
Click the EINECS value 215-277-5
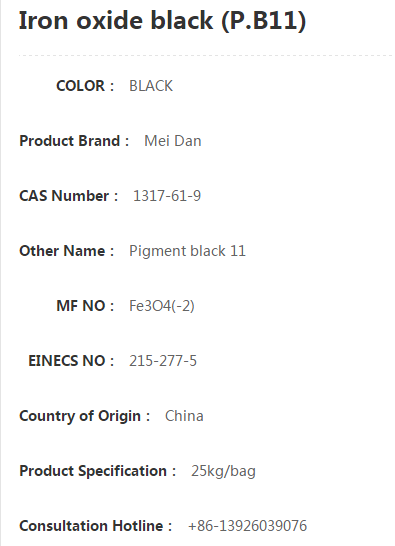(x=163, y=361)
